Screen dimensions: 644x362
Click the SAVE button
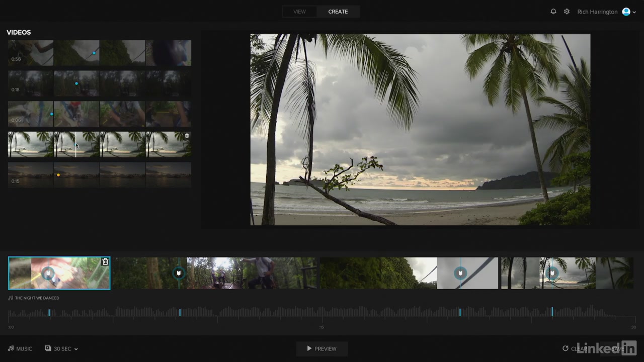click(x=618, y=348)
